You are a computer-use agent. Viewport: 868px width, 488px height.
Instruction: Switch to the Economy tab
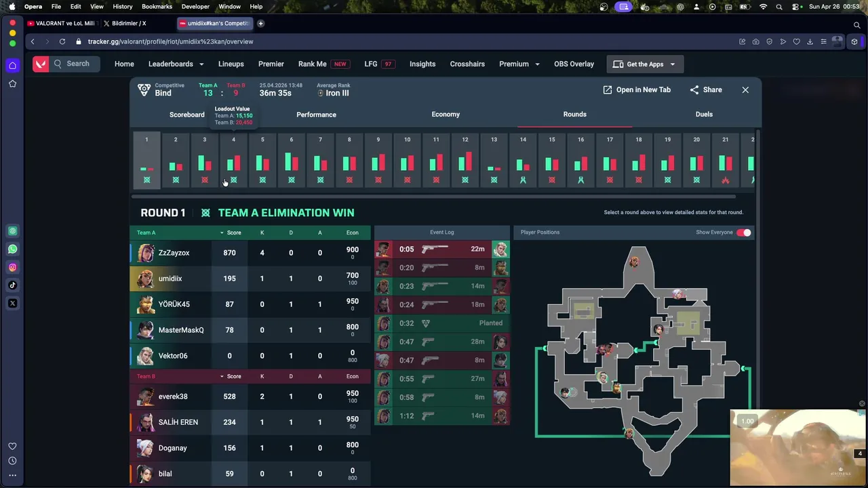pos(446,115)
